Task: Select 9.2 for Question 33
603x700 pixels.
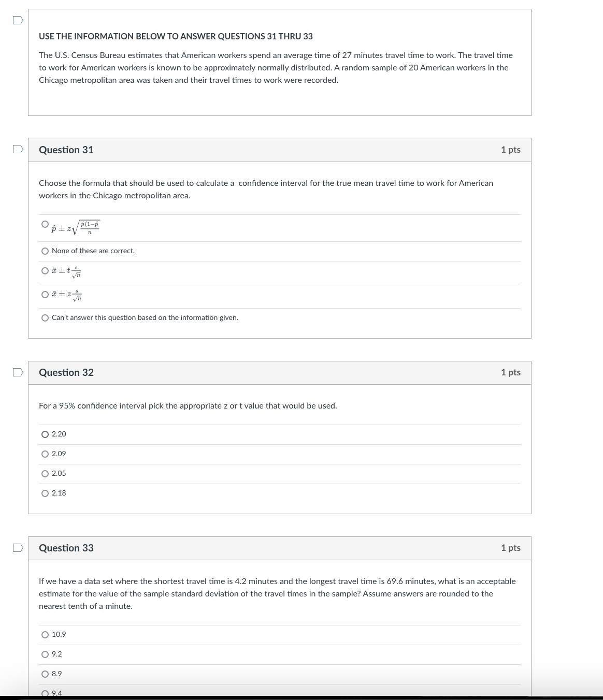Action: click(x=45, y=654)
